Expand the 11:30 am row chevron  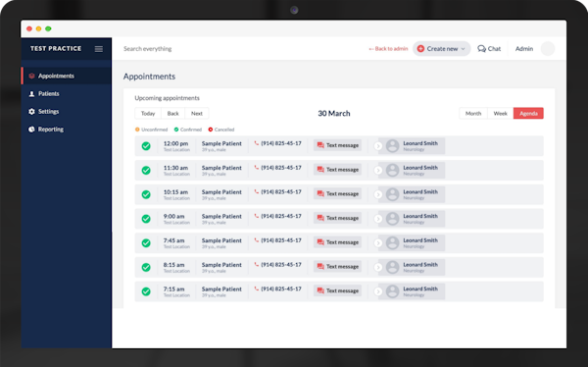coord(378,171)
